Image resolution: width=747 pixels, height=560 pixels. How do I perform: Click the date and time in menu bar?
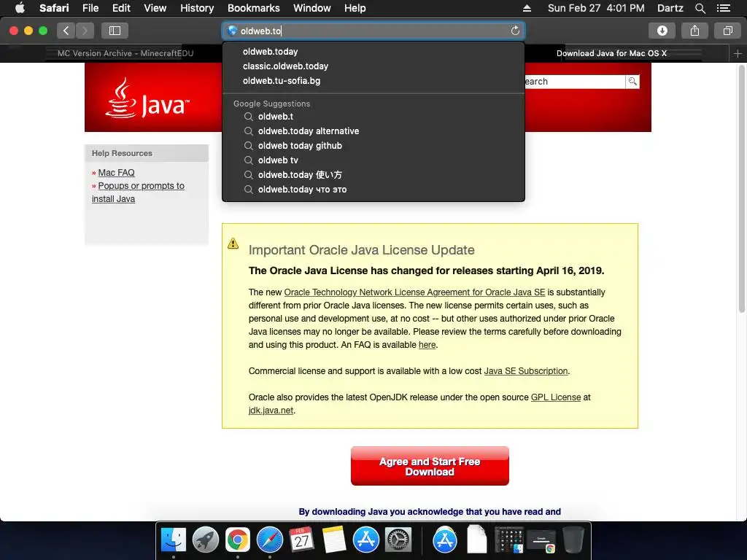coord(596,8)
